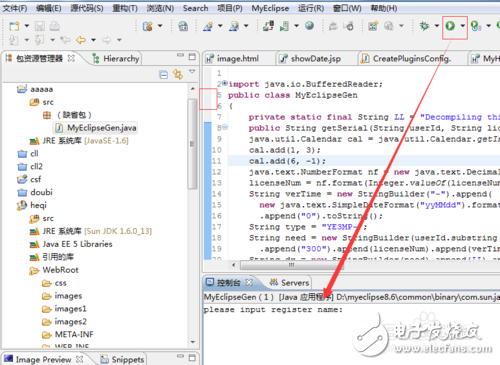
Task: Open the Debug bug icon in toolbar
Action: [424, 26]
